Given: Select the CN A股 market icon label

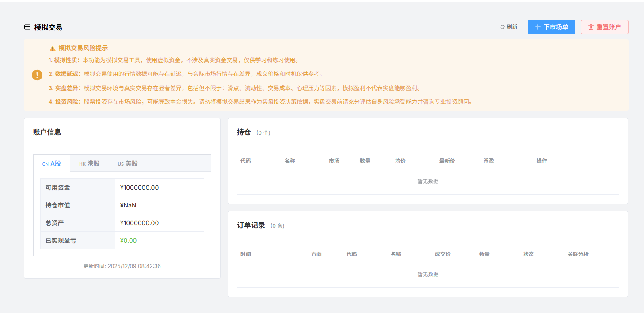Looking at the screenshot, I should coord(46,163).
